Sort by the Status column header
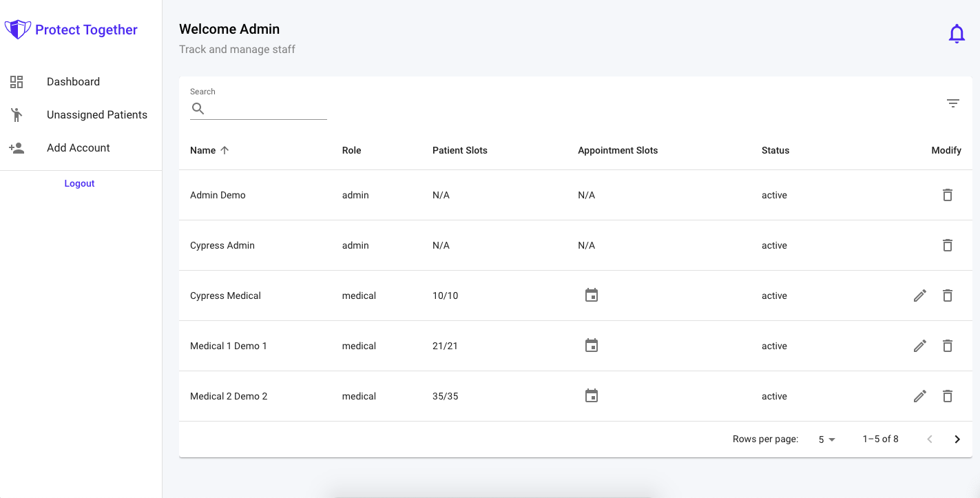 tap(775, 150)
